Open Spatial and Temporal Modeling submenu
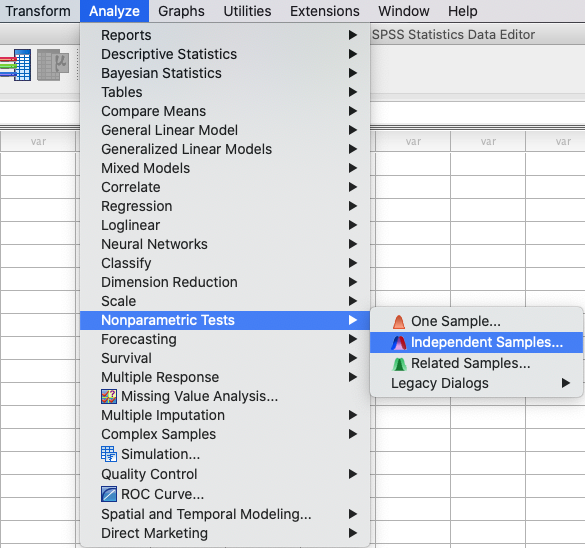Image resolution: width=585 pixels, height=548 pixels. [x=225, y=514]
